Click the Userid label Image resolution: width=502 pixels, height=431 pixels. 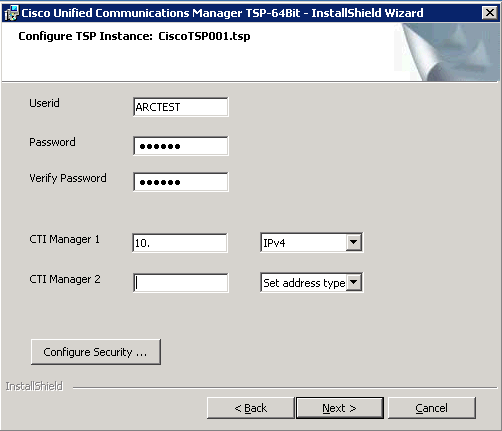click(x=44, y=103)
